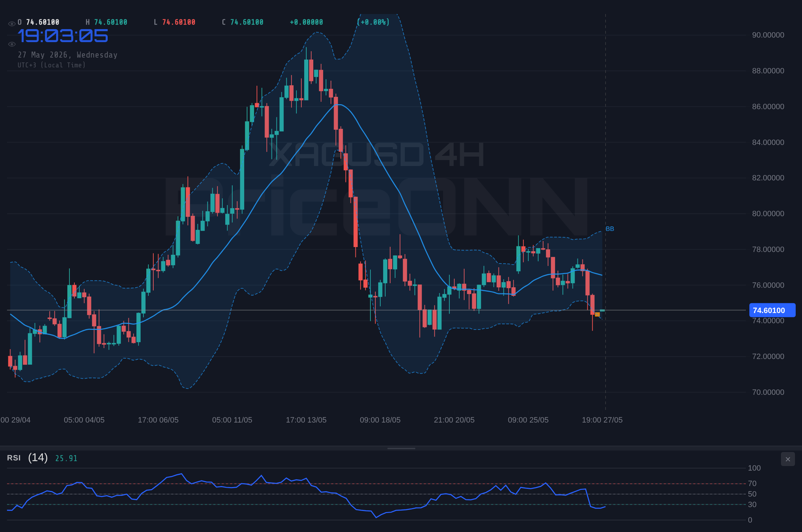Click the RSI period (14) label
802x532 pixels.
[x=38, y=458]
